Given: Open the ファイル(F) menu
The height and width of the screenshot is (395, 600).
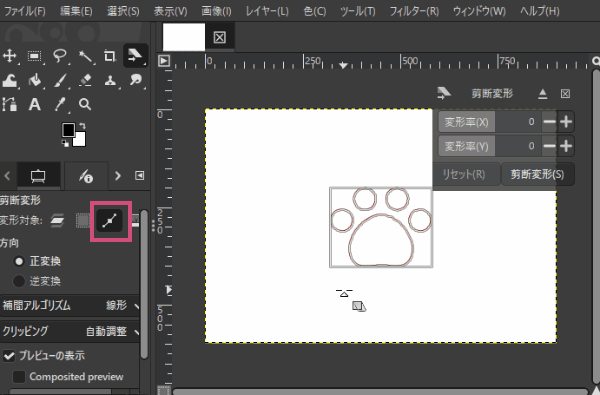Looking at the screenshot, I should tap(24, 11).
